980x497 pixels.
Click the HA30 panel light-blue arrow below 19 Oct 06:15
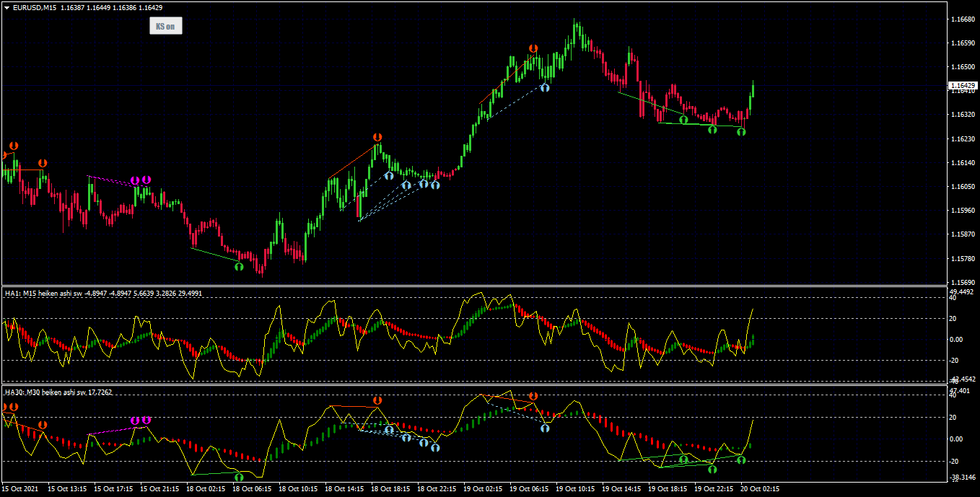[x=545, y=428]
